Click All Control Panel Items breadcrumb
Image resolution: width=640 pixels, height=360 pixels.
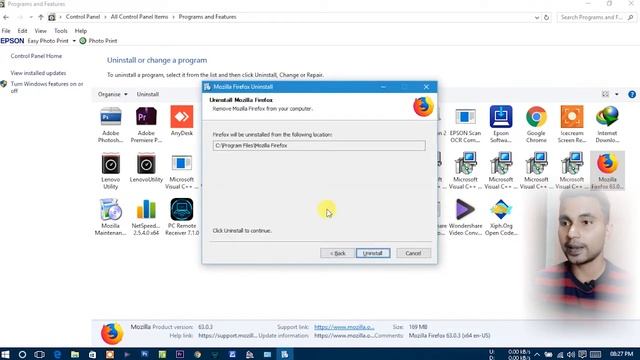point(139,17)
